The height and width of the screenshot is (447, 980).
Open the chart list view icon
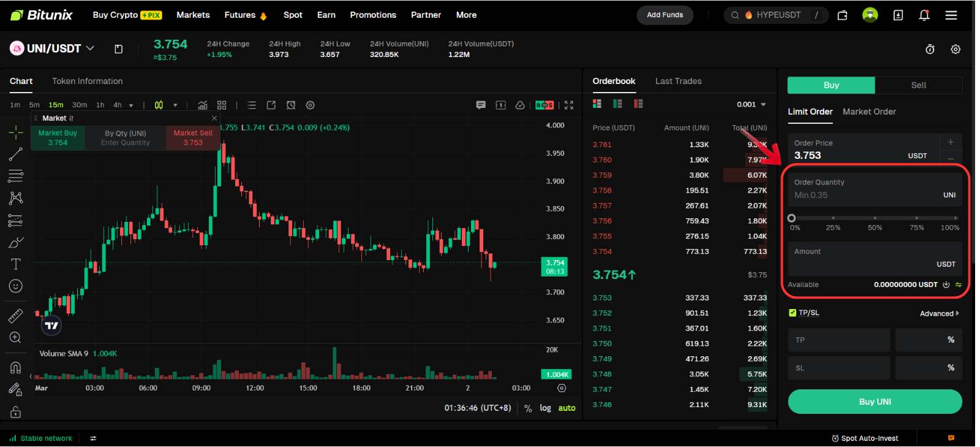click(251, 105)
